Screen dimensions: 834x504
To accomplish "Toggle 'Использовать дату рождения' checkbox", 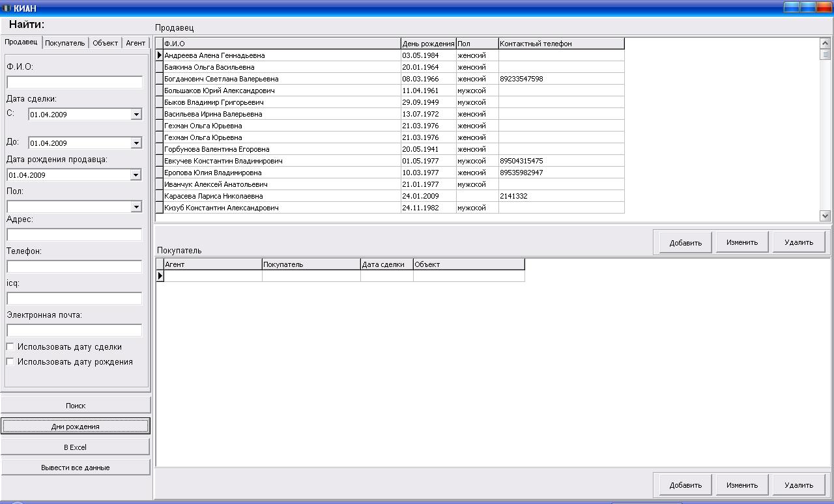I will click(10, 361).
